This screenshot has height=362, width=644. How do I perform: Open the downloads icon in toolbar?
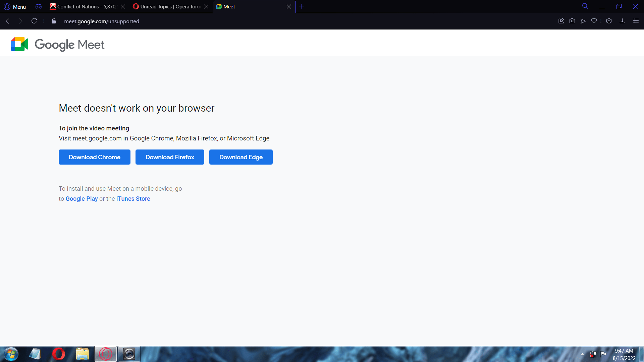[622, 21]
